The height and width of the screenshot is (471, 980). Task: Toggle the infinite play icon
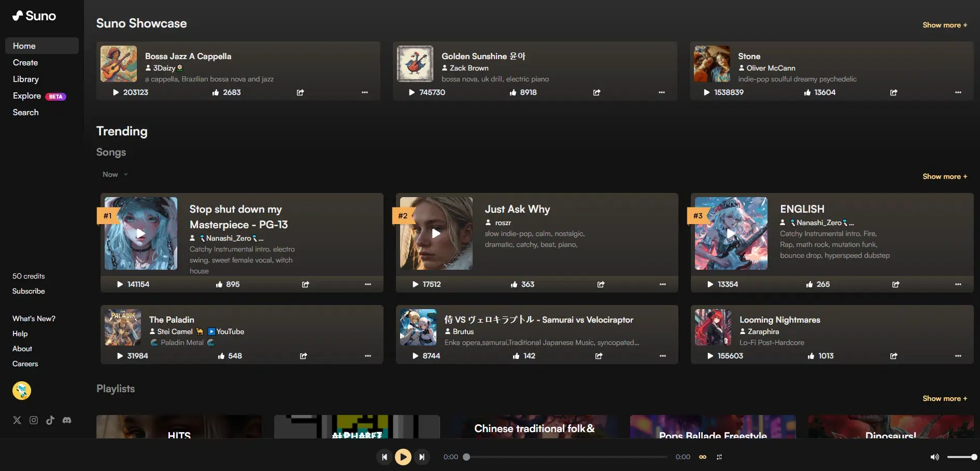point(703,457)
